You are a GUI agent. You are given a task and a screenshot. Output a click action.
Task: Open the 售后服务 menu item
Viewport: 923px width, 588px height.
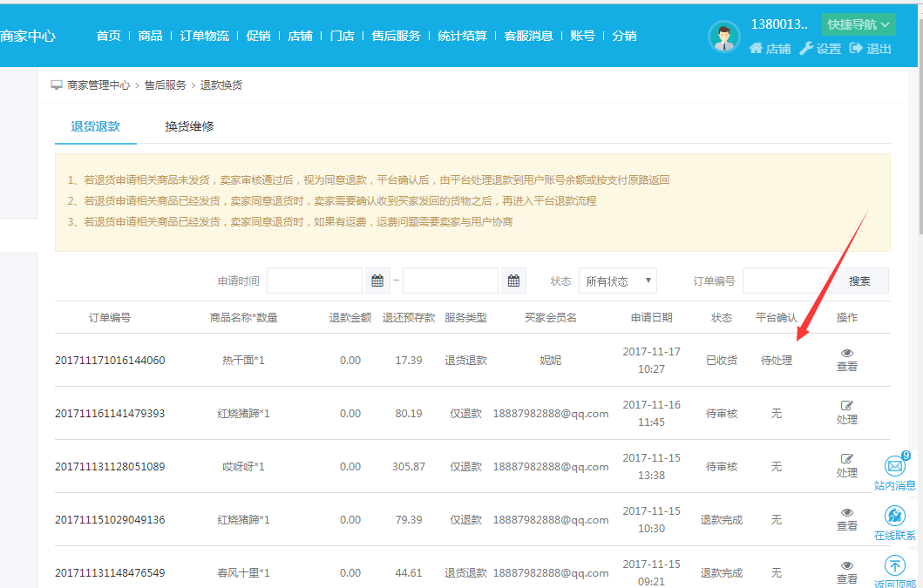396,36
